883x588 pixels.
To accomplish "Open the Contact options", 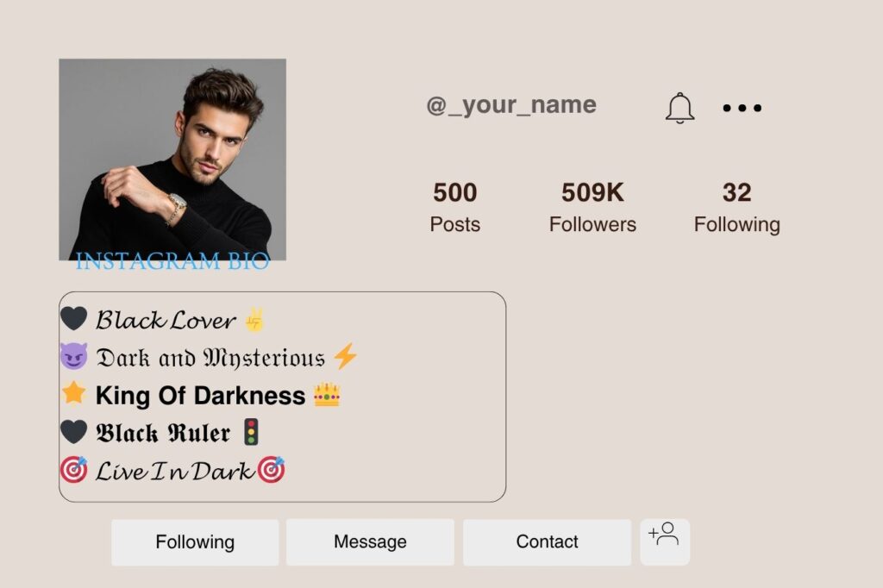I will [546, 541].
